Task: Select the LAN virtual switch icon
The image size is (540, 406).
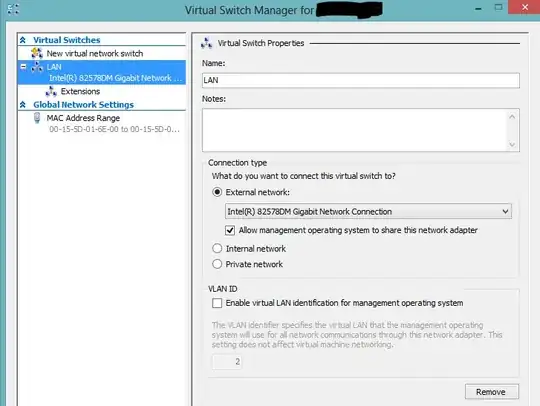Action: (37, 67)
